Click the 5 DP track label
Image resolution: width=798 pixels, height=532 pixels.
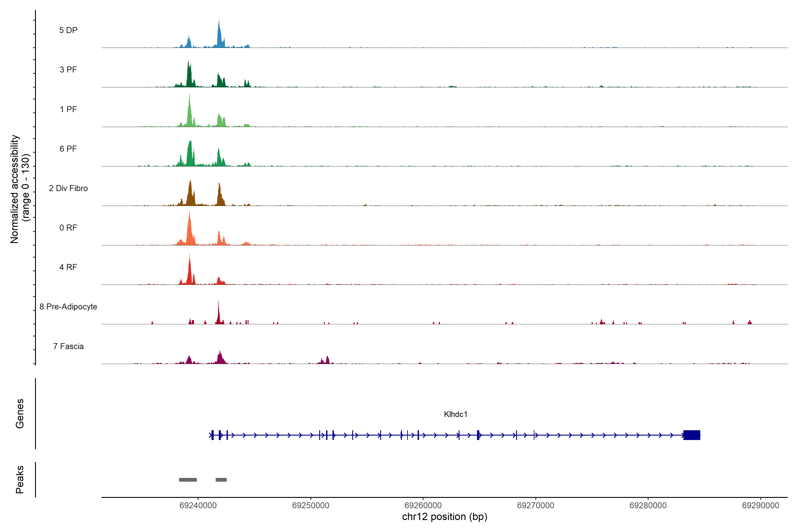[x=68, y=30]
